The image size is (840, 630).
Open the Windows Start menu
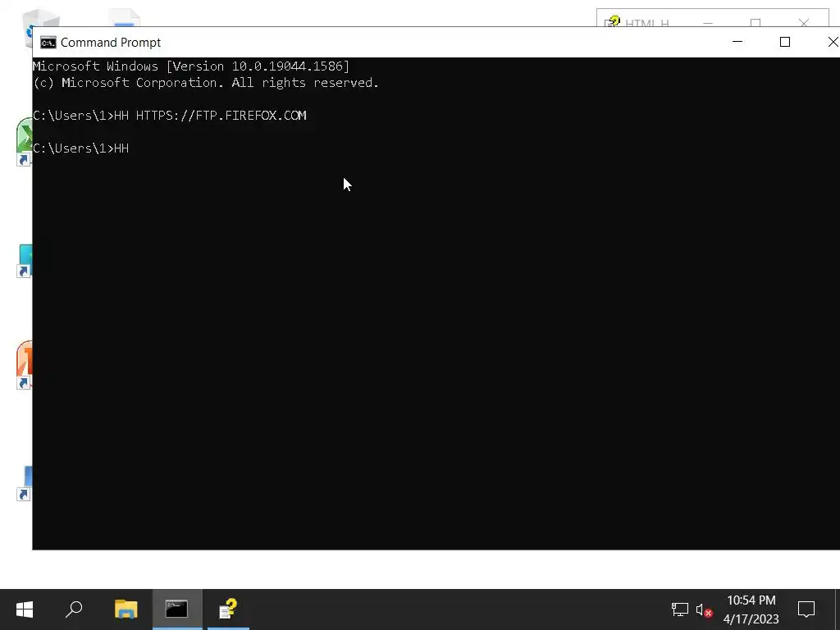point(25,609)
